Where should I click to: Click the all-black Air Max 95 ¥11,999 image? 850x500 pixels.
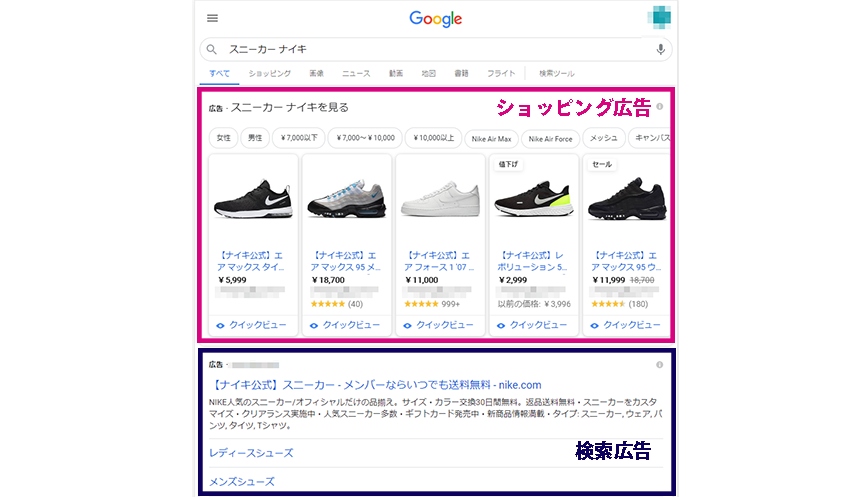pos(627,199)
